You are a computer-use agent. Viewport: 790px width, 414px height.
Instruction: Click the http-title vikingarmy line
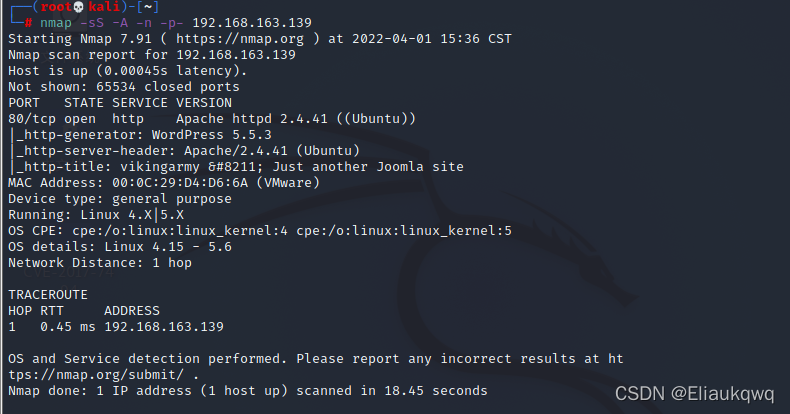point(236,167)
